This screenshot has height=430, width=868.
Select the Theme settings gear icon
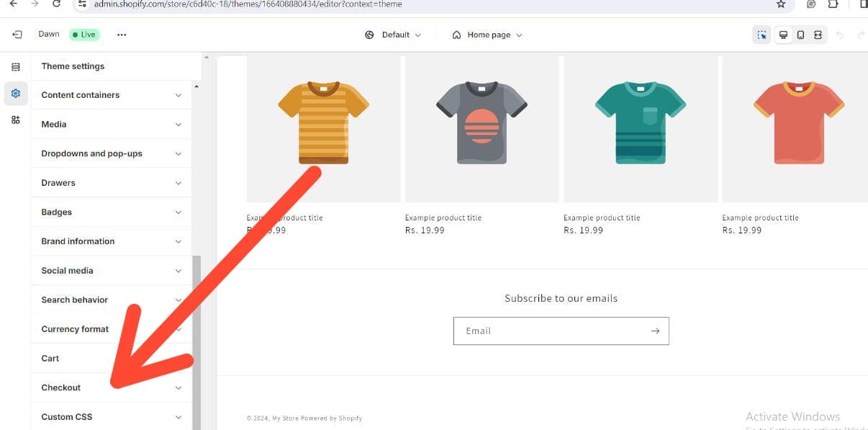pyautogui.click(x=16, y=94)
